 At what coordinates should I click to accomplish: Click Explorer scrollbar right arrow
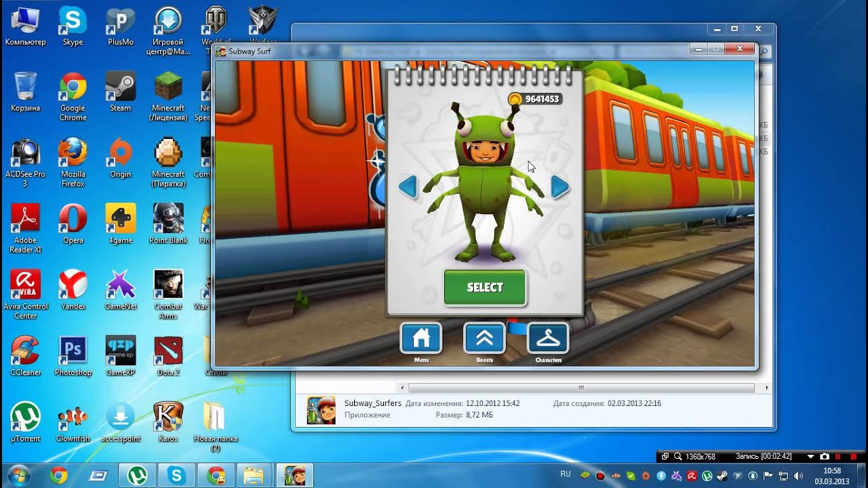(767, 388)
